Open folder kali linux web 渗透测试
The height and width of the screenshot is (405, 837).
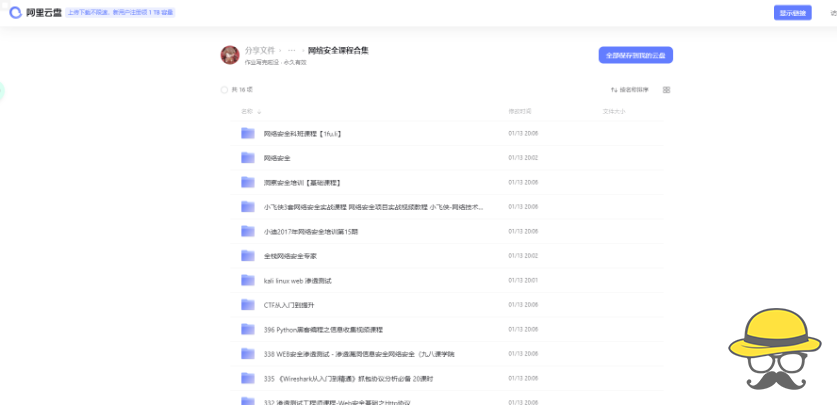point(297,281)
